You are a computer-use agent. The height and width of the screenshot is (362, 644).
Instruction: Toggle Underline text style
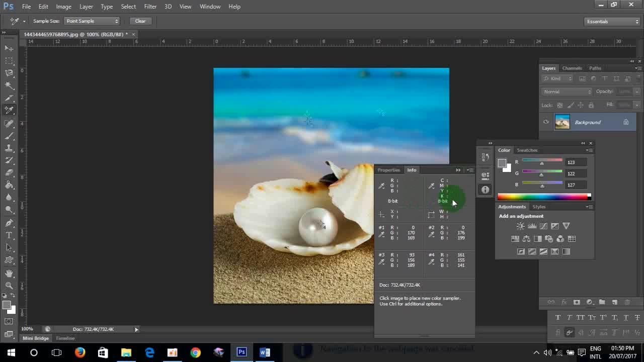click(x=626, y=318)
